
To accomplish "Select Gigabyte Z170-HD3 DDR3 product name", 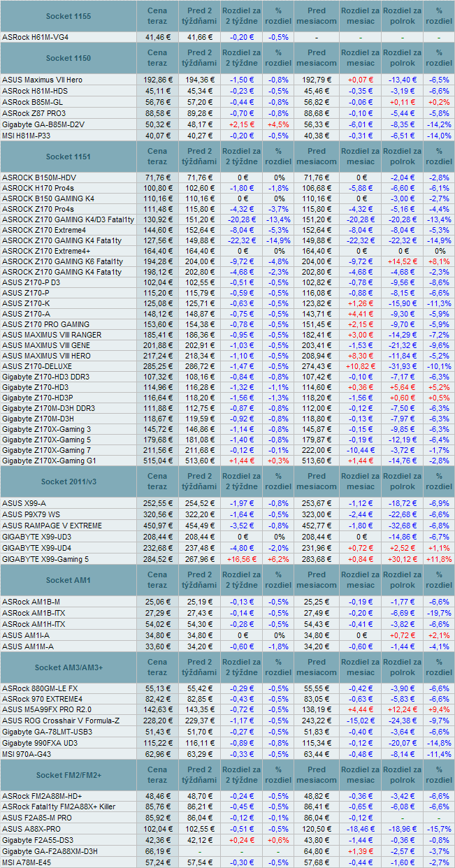I will (x=45, y=377).
